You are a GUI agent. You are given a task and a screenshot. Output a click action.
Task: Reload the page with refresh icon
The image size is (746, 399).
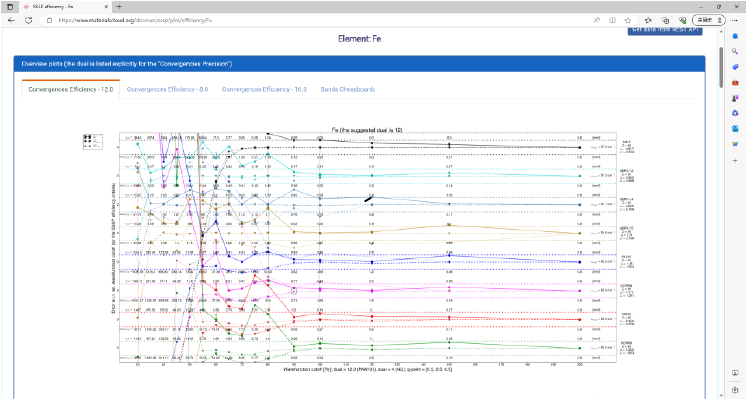pyautogui.click(x=29, y=20)
